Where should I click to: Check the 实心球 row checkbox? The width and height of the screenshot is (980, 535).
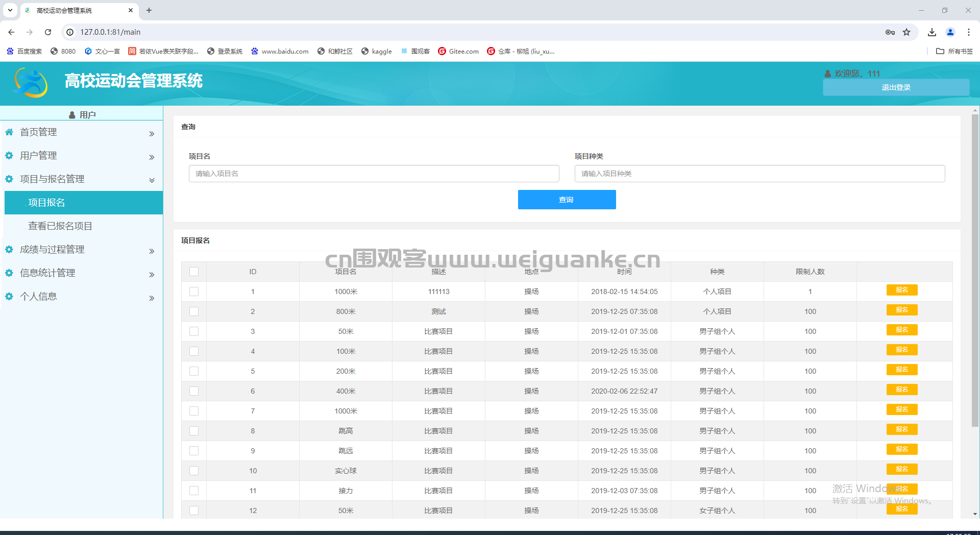tap(194, 471)
